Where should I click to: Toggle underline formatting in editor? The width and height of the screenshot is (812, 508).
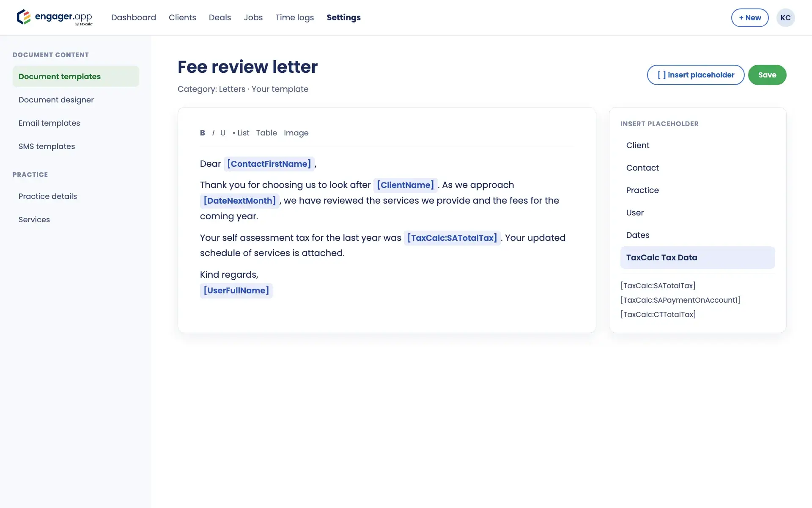point(223,133)
